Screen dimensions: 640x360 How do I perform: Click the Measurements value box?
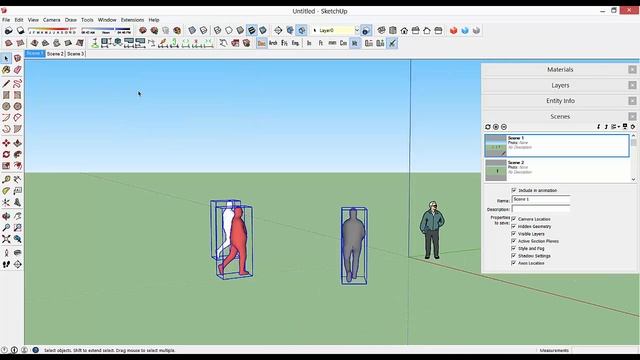pyautogui.click(x=605, y=350)
